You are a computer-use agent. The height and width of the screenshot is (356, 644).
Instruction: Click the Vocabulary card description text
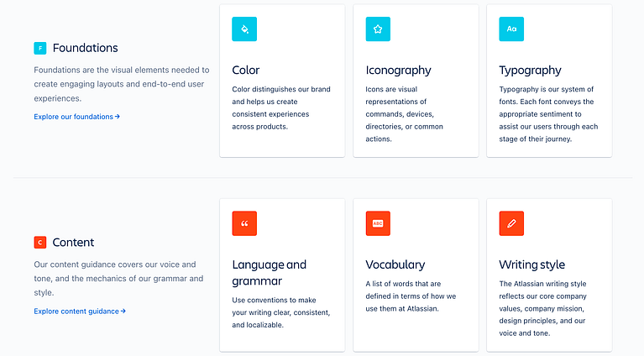click(x=411, y=296)
